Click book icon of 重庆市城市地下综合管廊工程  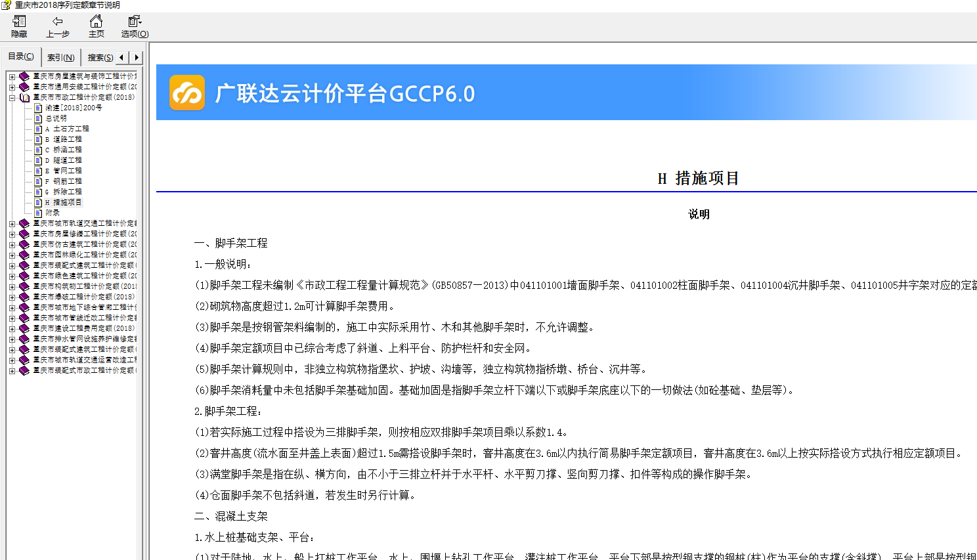click(x=24, y=307)
